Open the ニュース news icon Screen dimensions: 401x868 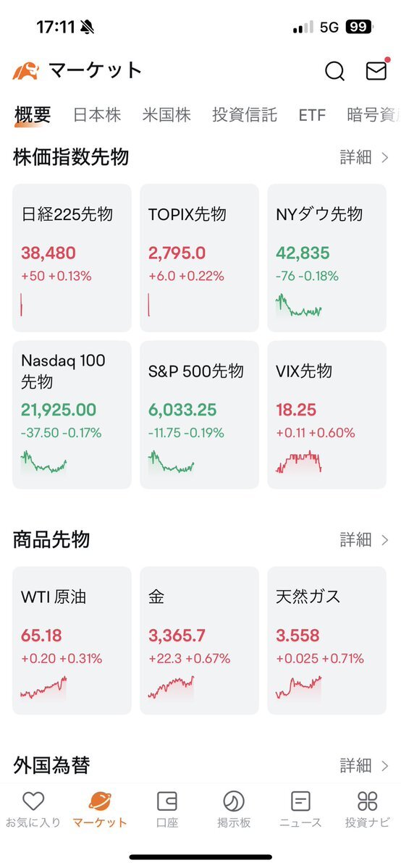coord(300,801)
